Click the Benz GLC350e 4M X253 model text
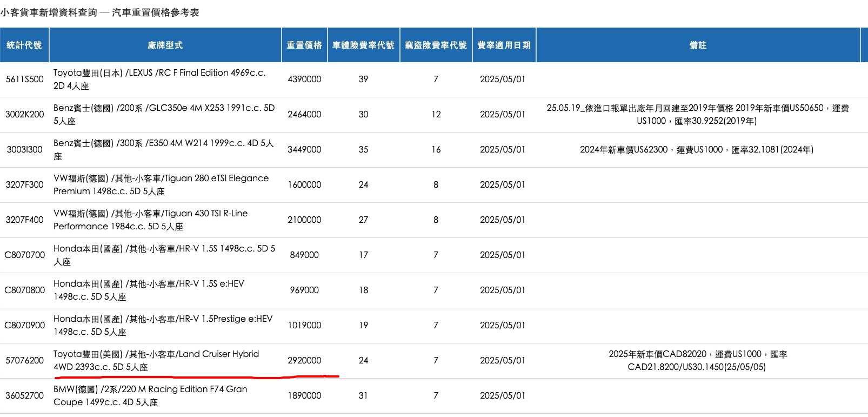The height and width of the screenshot is (417, 868). click(164, 114)
